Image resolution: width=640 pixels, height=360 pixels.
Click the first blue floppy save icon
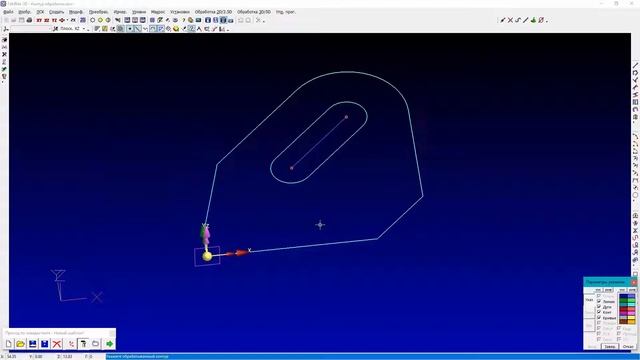tap(33, 344)
